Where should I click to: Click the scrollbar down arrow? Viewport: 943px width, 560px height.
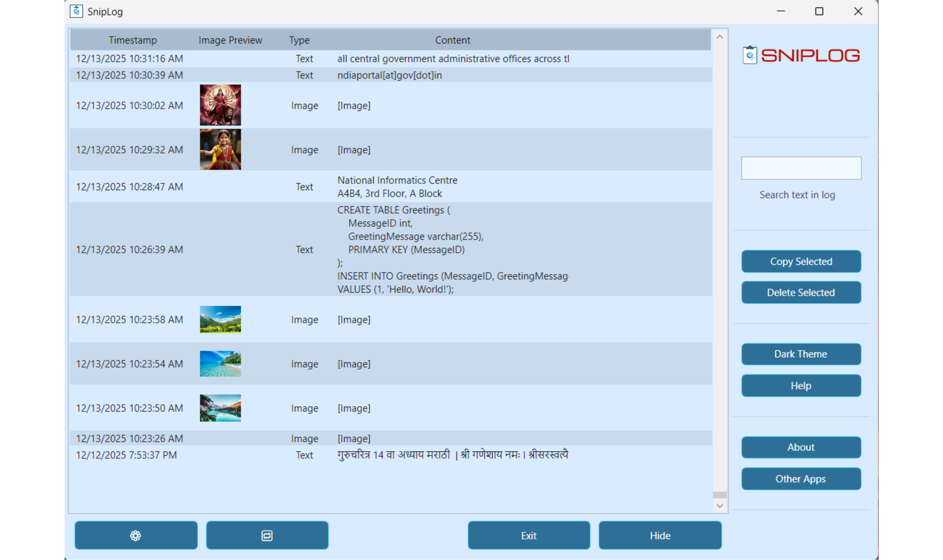click(x=719, y=506)
